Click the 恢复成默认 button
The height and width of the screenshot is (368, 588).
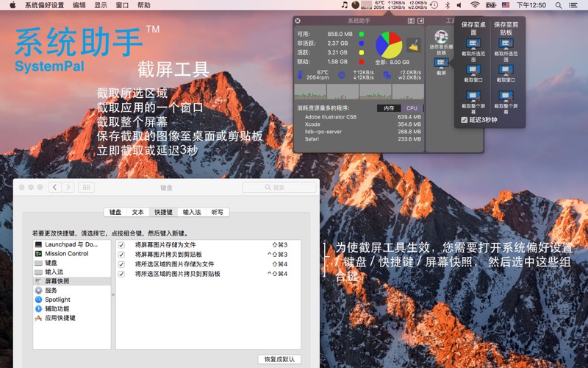tap(279, 359)
